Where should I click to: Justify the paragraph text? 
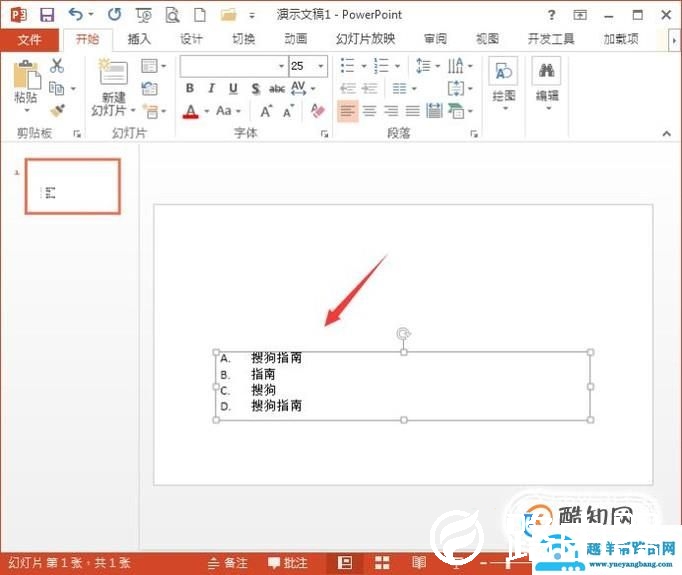coord(412,111)
